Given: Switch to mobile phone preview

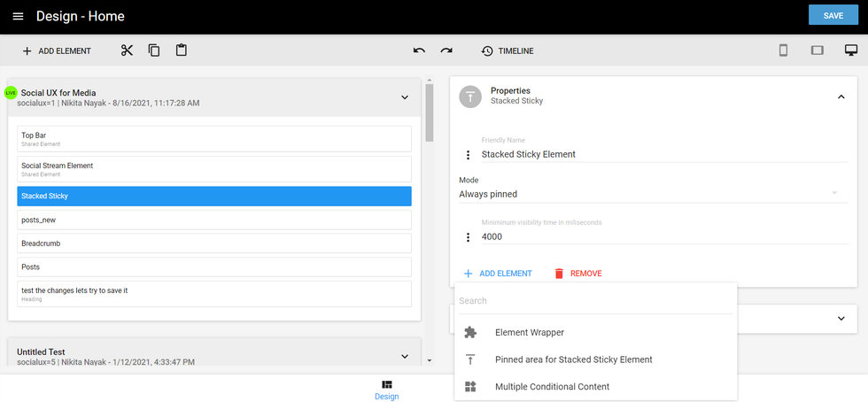Looking at the screenshot, I should coord(783,50).
